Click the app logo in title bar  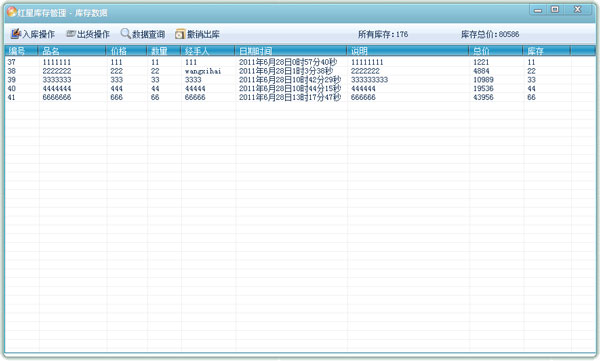tap(11, 12)
